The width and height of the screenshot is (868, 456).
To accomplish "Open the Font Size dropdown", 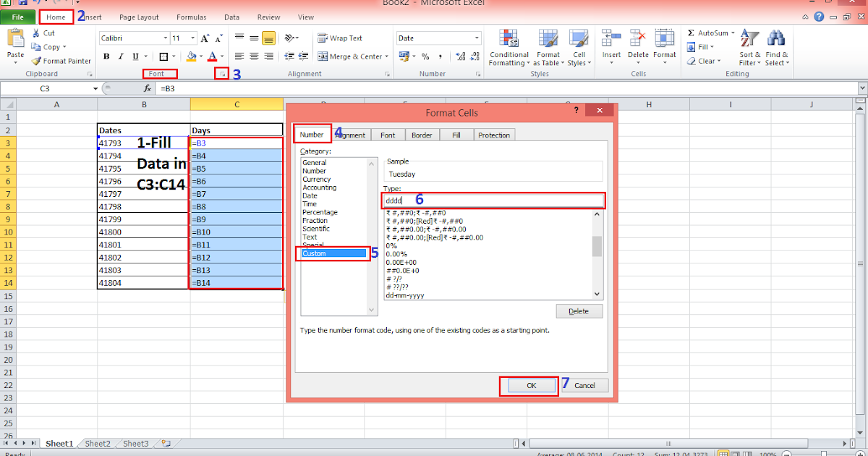I will [192, 38].
